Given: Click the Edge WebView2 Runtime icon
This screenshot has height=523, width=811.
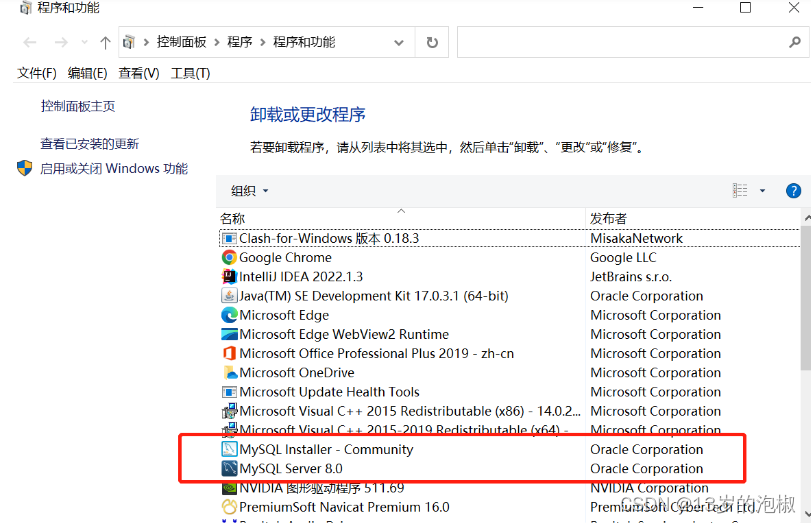Looking at the screenshot, I should click(x=229, y=334).
